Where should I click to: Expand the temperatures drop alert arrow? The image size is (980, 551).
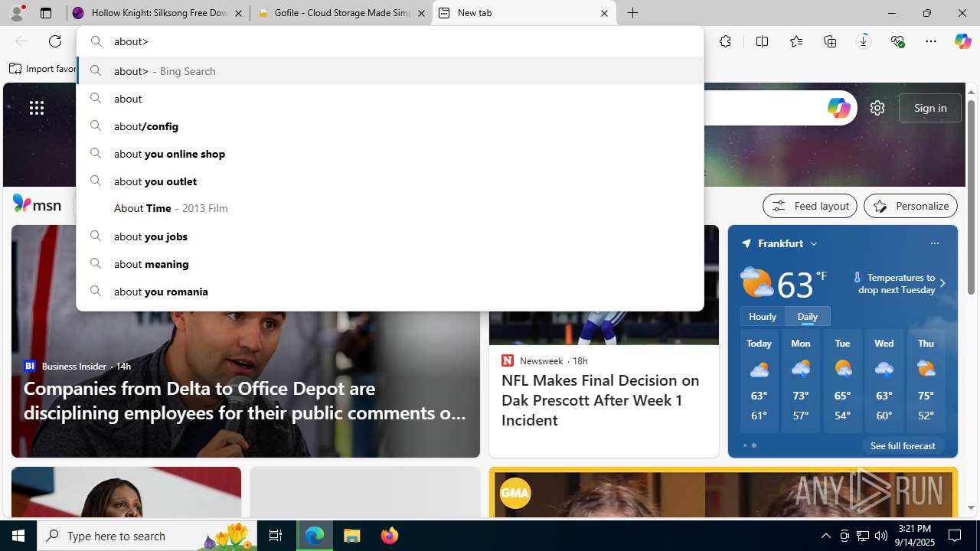[942, 283]
